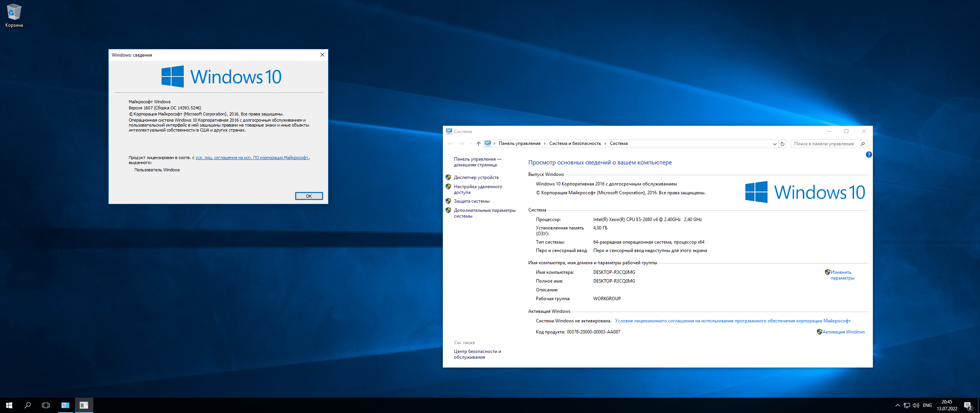The image size is (980, 413).
Task: Click Панель управления breadcrumb
Action: pyautogui.click(x=519, y=143)
